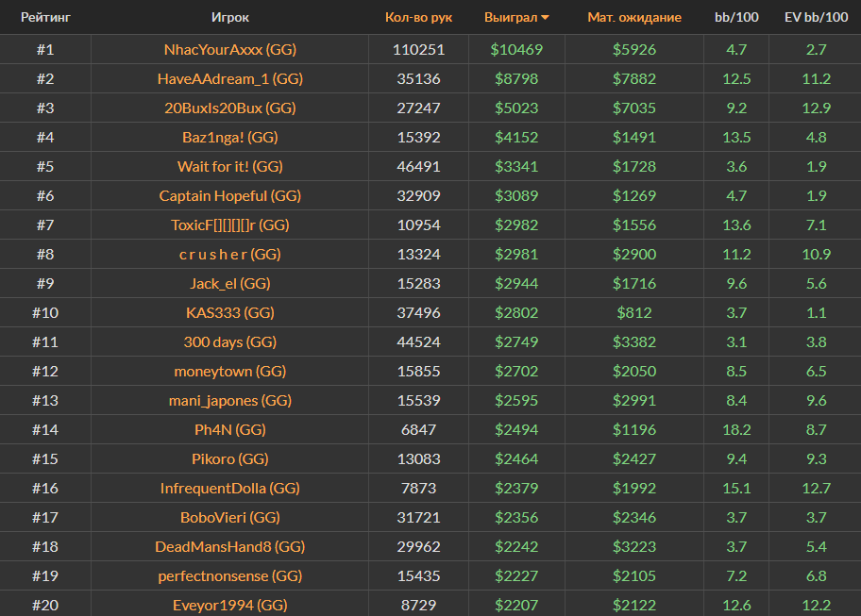View InfrequentDolla (GG) profile
The width and height of the screenshot is (861, 616).
click(x=230, y=488)
